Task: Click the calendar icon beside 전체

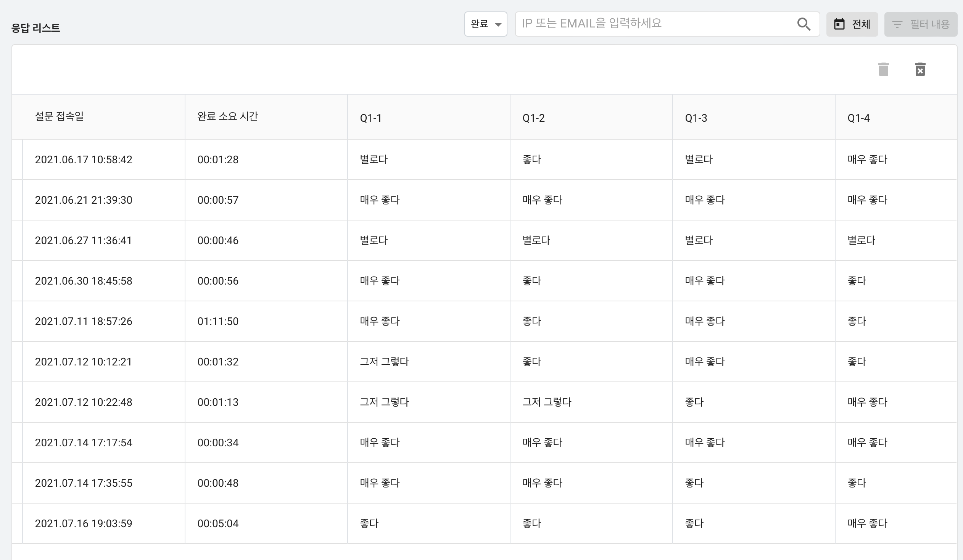Action: [839, 24]
